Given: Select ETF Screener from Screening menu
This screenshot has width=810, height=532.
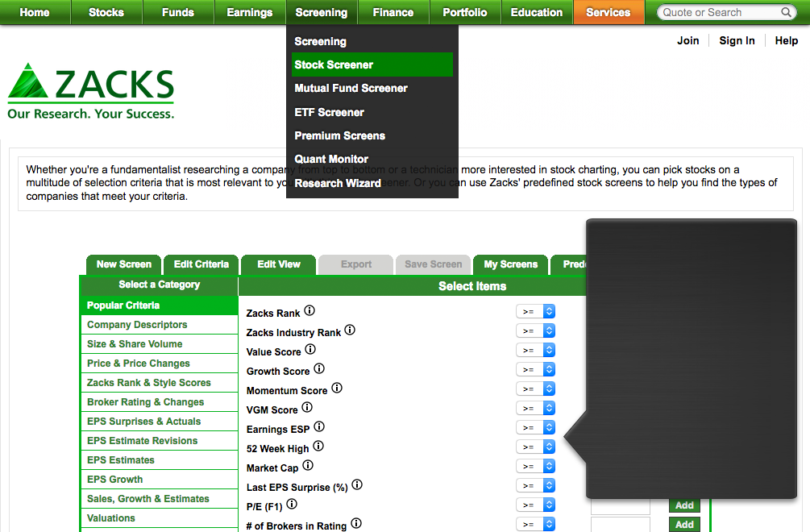Looking at the screenshot, I should [x=329, y=112].
